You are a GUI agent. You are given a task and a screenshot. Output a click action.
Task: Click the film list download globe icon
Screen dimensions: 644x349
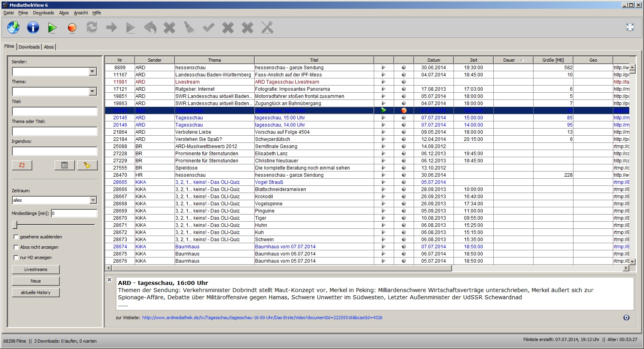[x=13, y=27]
